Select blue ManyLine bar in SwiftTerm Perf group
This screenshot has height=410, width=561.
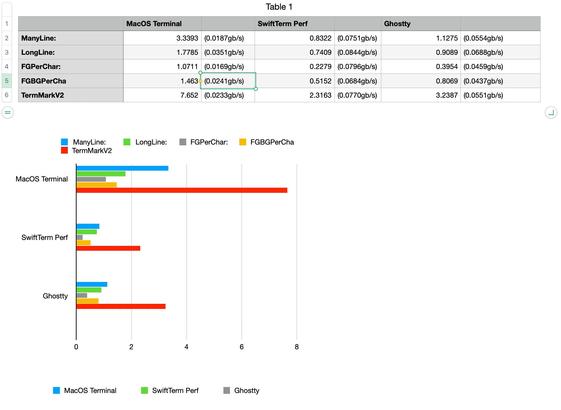coord(88,226)
